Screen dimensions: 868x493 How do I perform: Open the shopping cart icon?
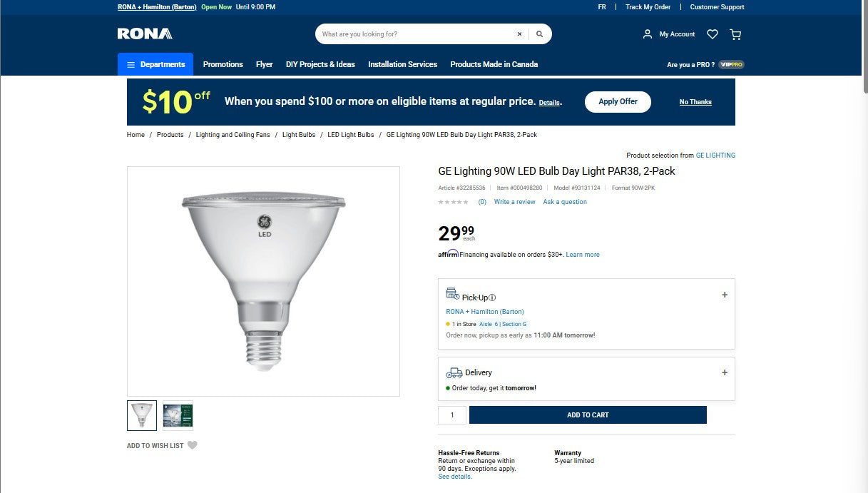pyautogui.click(x=735, y=34)
